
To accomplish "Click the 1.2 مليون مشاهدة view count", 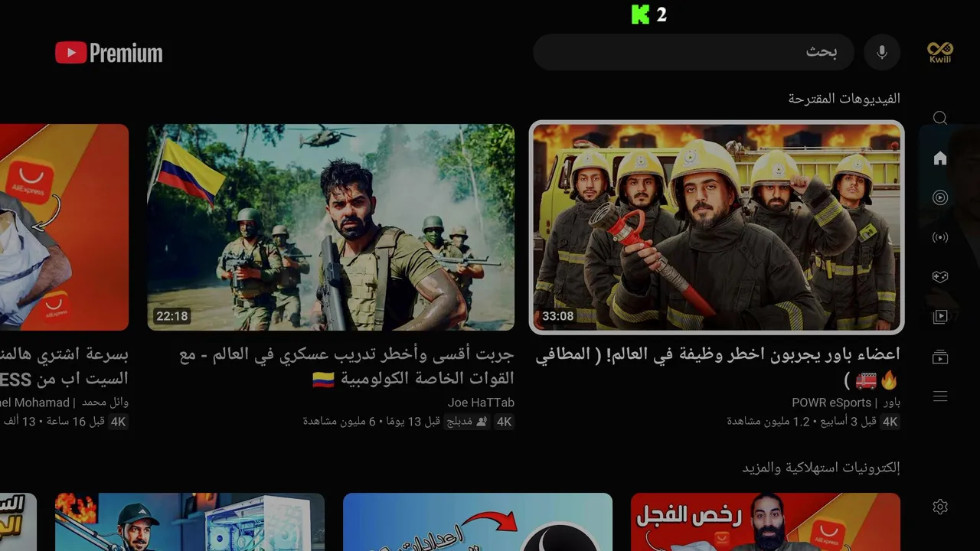I will tap(768, 422).
